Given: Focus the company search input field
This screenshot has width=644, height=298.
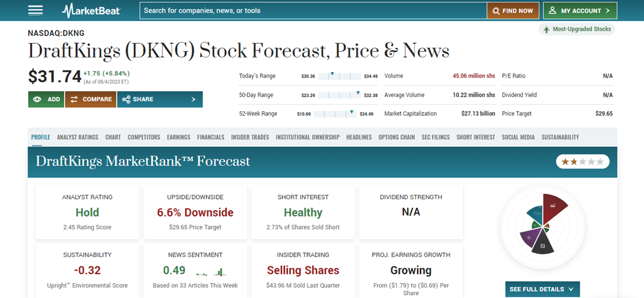Looking at the screenshot, I should [313, 11].
